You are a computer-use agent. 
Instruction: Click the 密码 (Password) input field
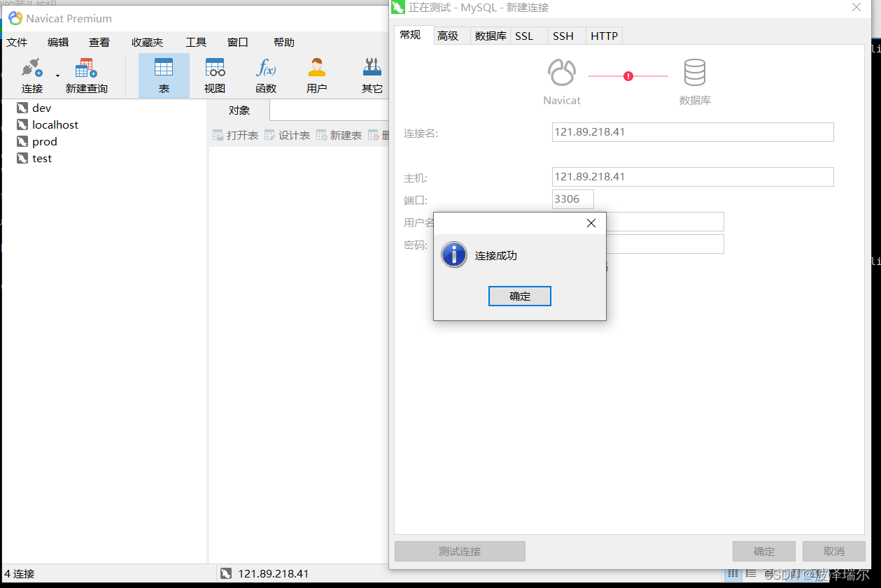pyautogui.click(x=665, y=244)
